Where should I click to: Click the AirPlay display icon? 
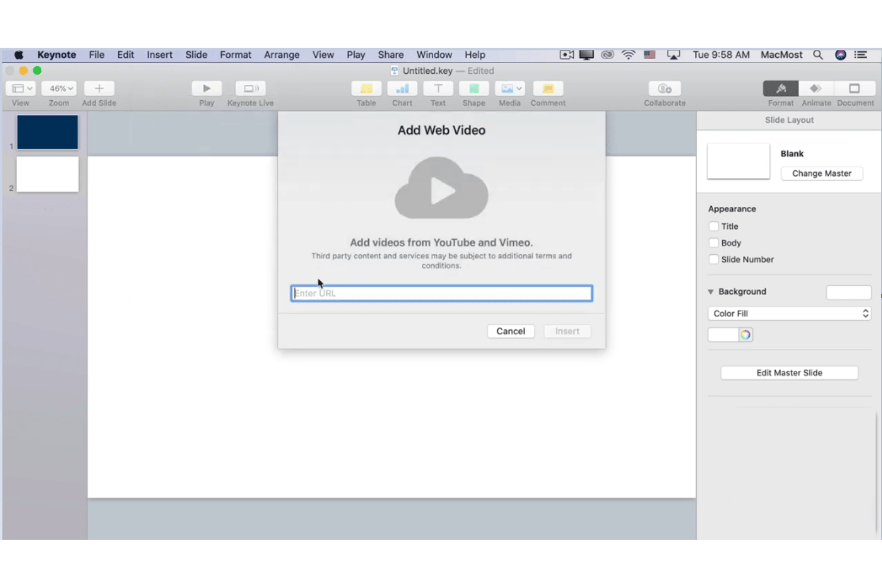point(673,55)
